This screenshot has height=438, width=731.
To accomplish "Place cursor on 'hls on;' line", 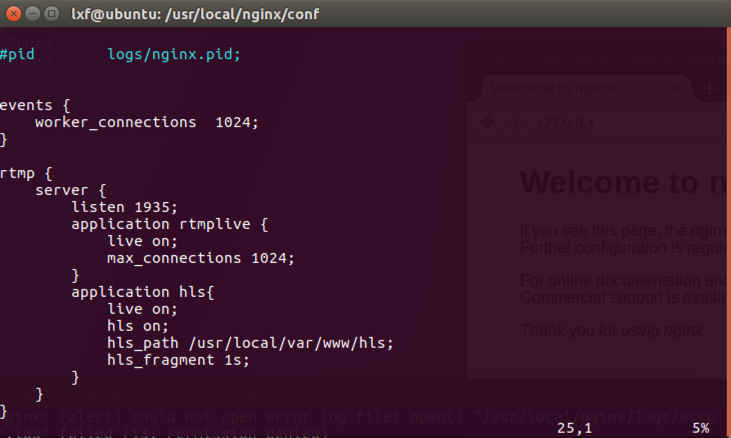I will (x=138, y=326).
